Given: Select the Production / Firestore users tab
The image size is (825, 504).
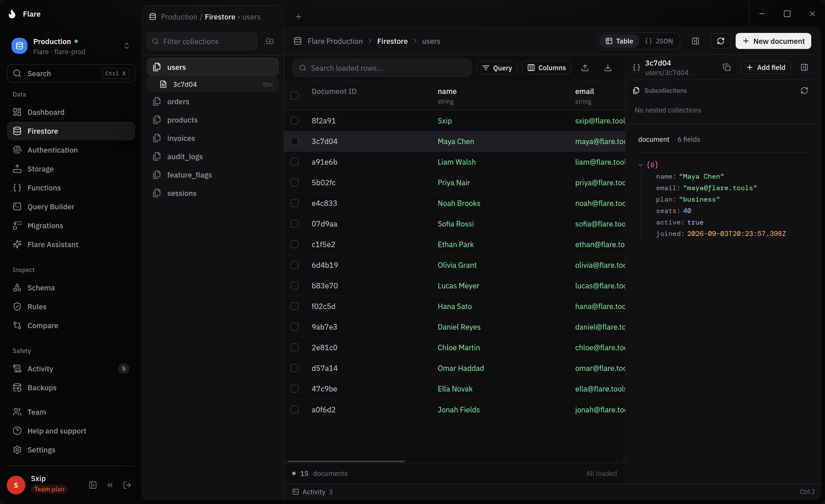Looking at the screenshot, I should (213, 17).
